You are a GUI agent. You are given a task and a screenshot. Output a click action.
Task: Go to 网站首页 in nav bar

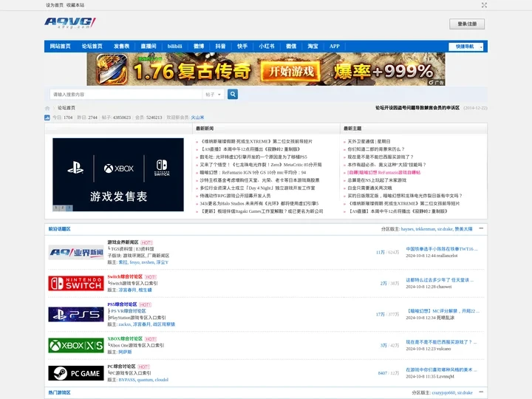pyautogui.click(x=60, y=46)
